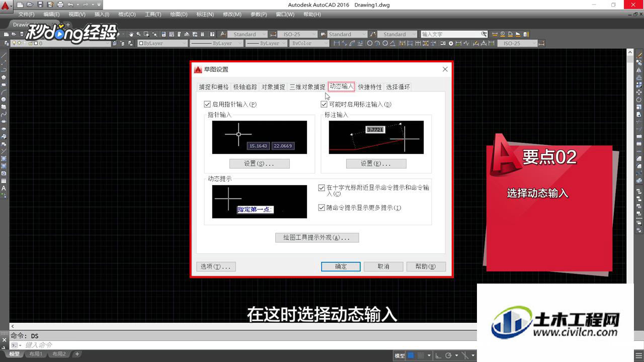644x362 pixels.
Task: Switch to the 捕捉和栅格 tab
Action: tap(213, 87)
